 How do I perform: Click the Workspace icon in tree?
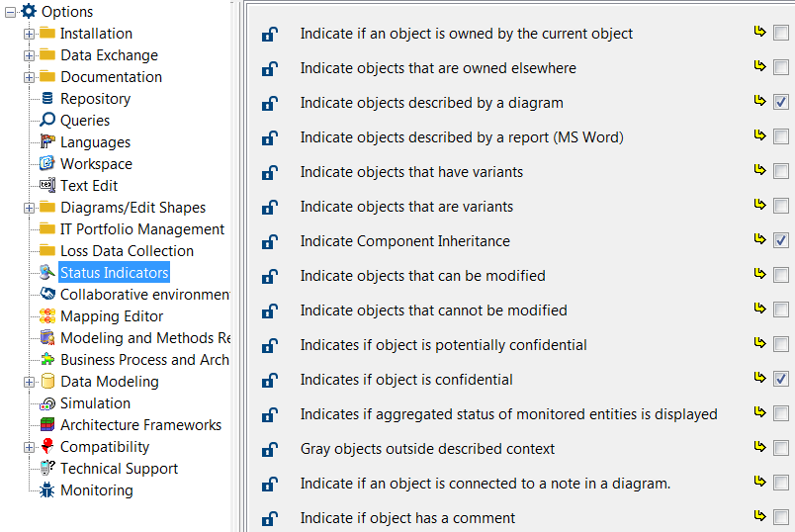(47, 164)
